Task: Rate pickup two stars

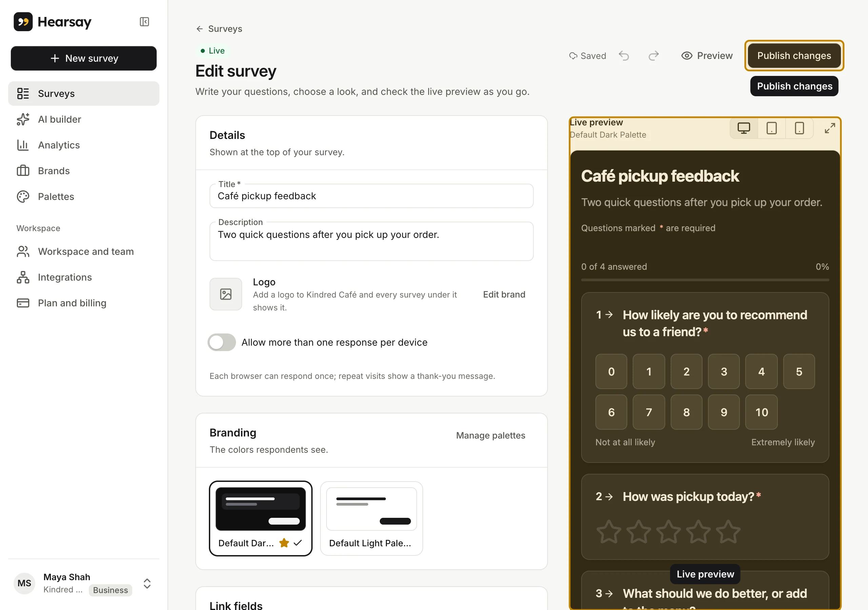Action: pyautogui.click(x=638, y=531)
